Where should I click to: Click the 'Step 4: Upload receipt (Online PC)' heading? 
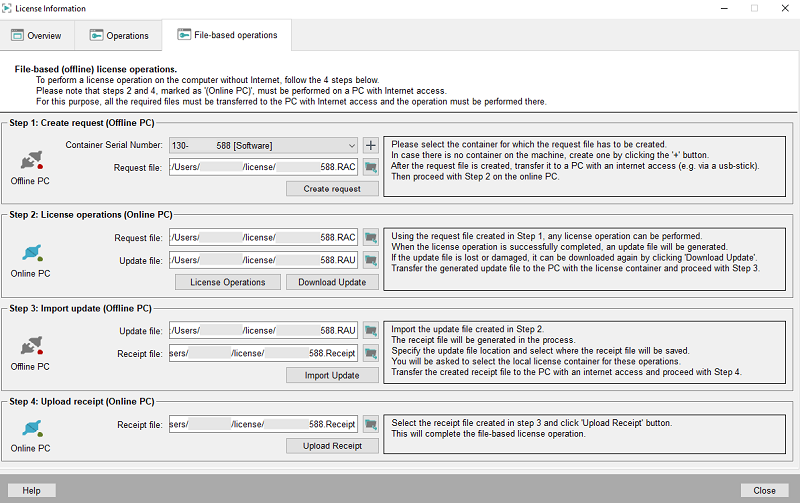click(82, 401)
